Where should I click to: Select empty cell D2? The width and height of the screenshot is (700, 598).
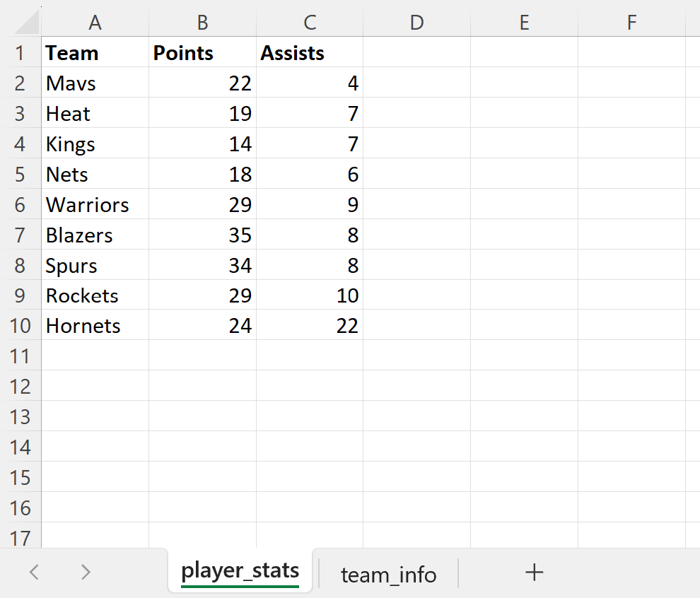(416, 83)
